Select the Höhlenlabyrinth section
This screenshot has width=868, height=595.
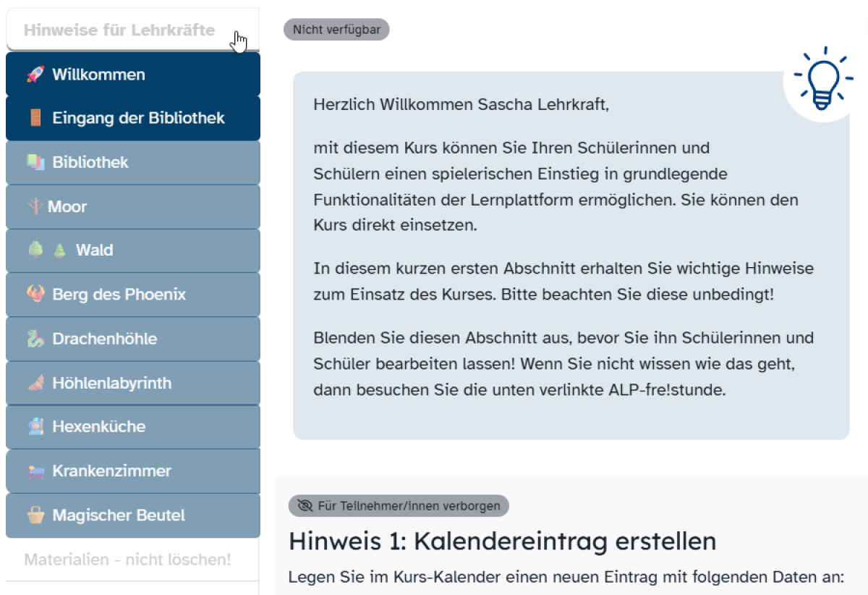coord(111,383)
